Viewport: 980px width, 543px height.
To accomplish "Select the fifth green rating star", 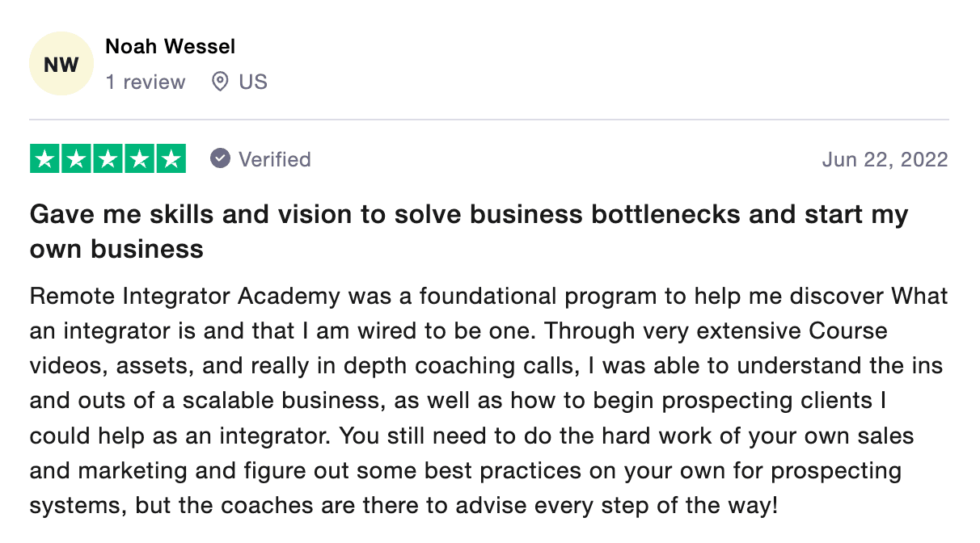I will (171, 159).
